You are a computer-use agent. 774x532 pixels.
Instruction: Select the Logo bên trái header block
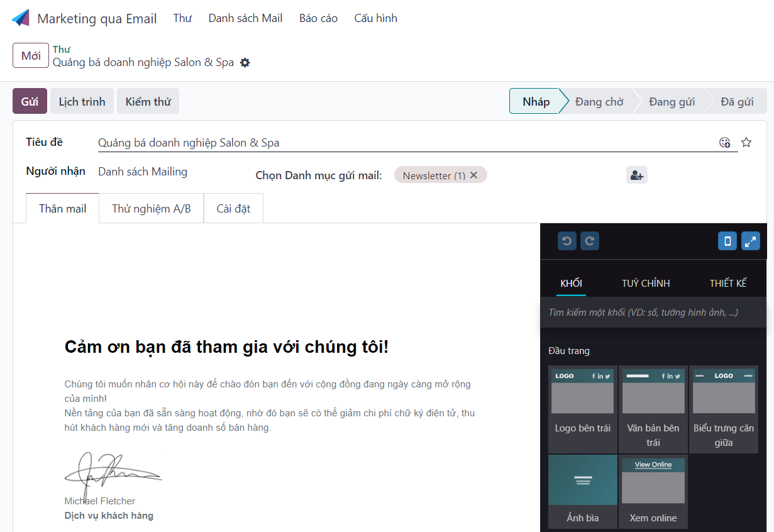pos(582,409)
